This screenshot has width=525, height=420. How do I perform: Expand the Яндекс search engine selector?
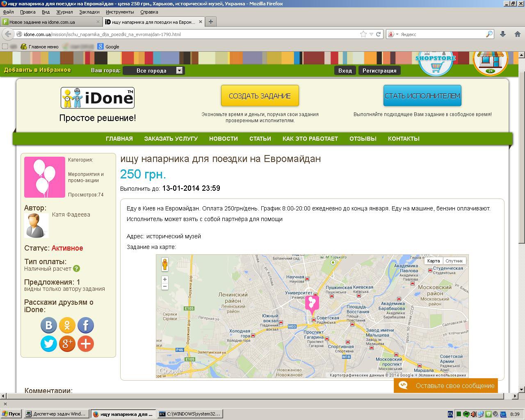(393, 34)
